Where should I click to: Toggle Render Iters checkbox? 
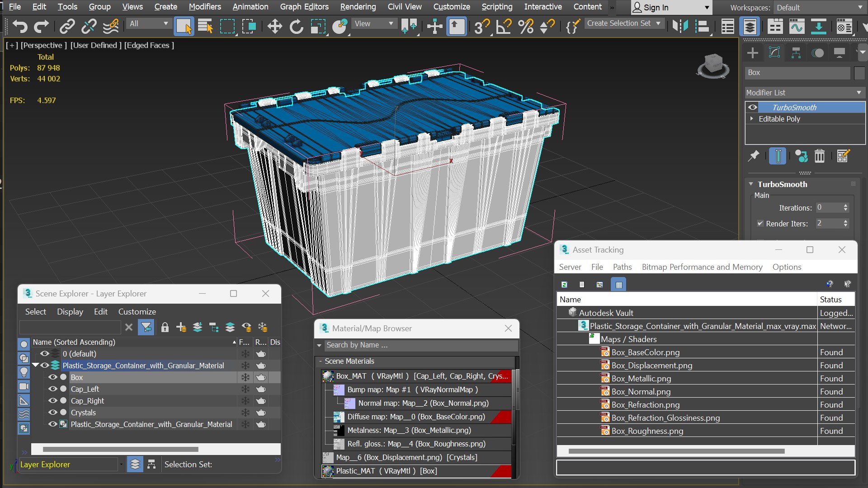760,223
